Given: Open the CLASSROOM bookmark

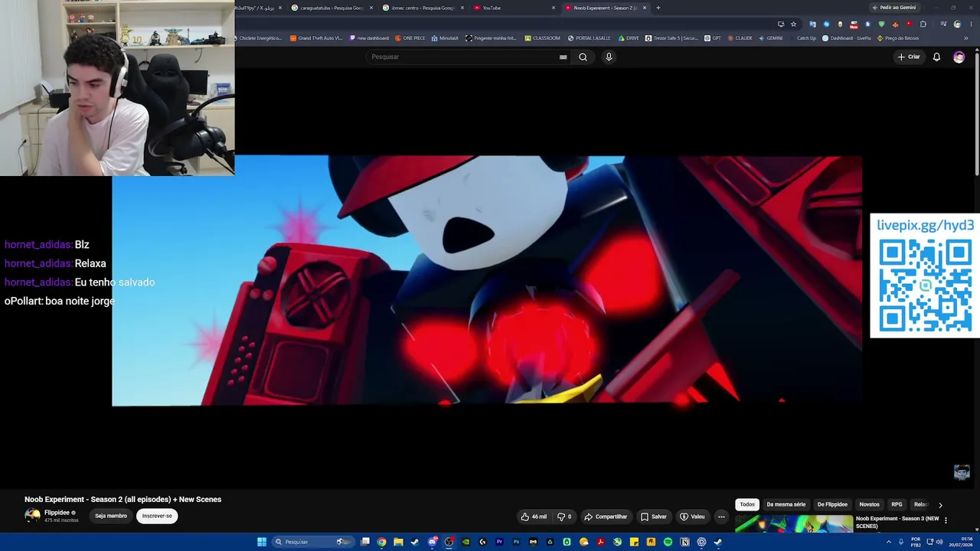Looking at the screenshot, I should click(542, 38).
